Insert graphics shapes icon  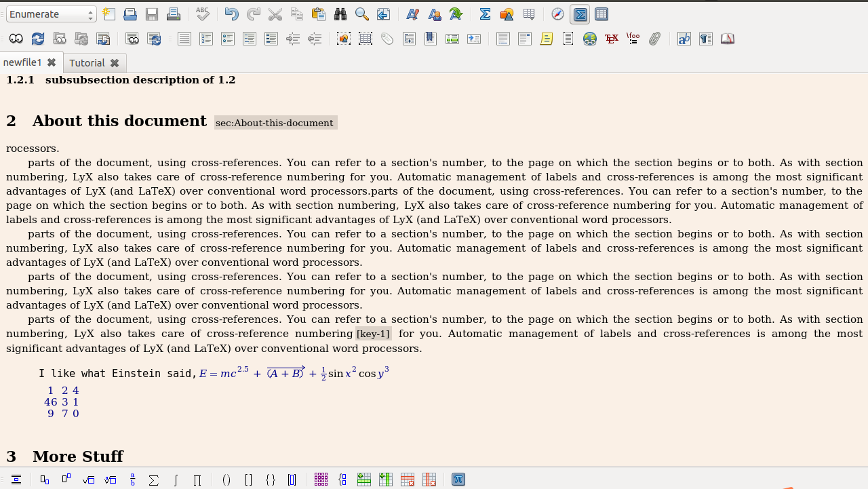pos(507,14)
